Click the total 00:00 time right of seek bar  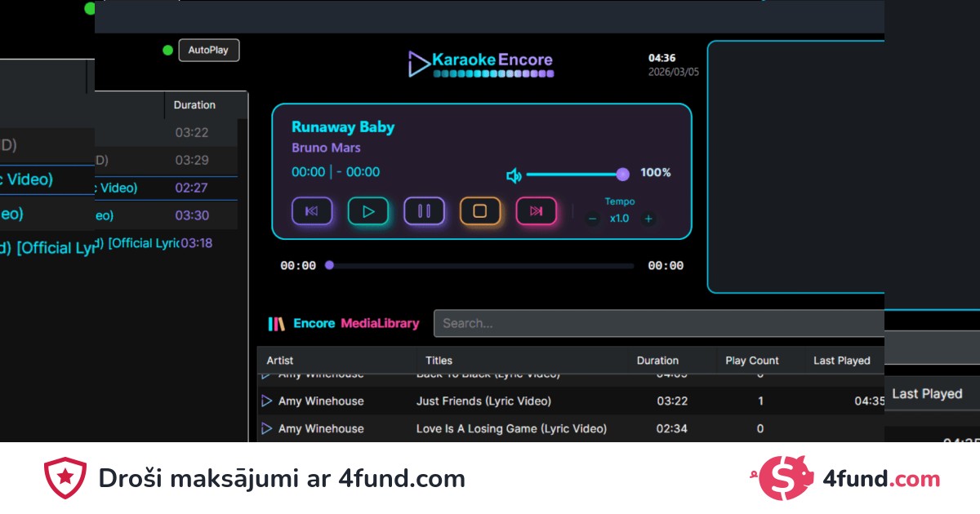point(666,265)
